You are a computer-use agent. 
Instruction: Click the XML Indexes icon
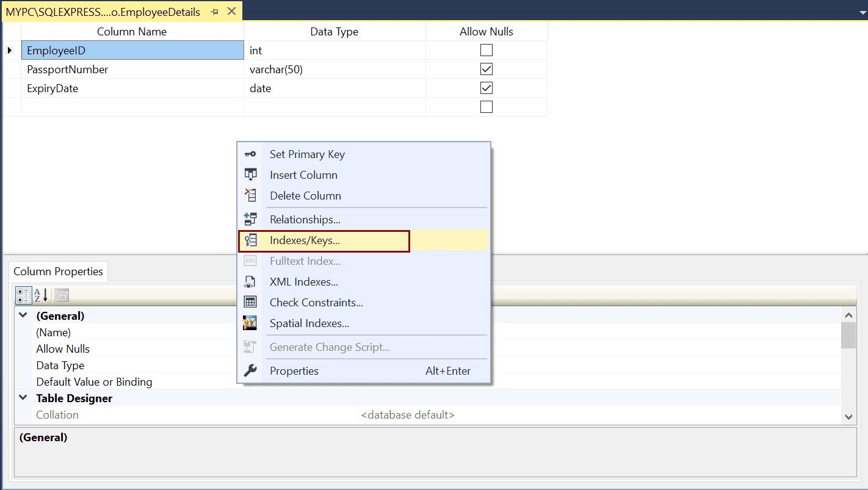[250, 281]
